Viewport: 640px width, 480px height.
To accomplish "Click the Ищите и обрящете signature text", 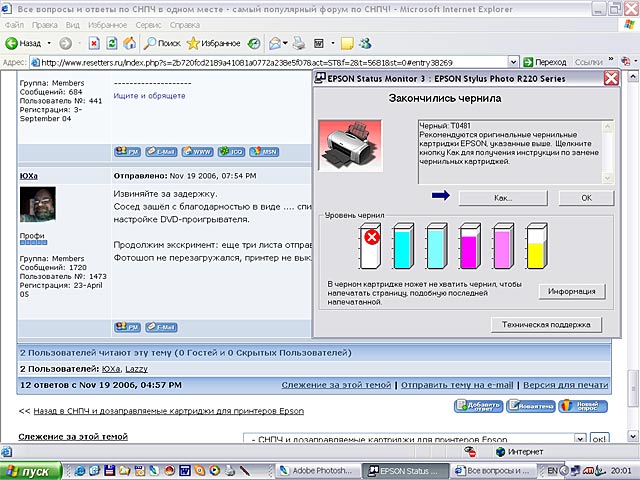I will tap(149, 96).
